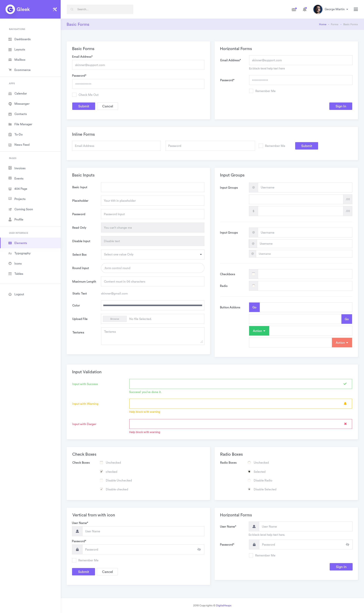Open the Calendar app icon
This screenshot has width=364, height=613.
(x=10, y=93)
